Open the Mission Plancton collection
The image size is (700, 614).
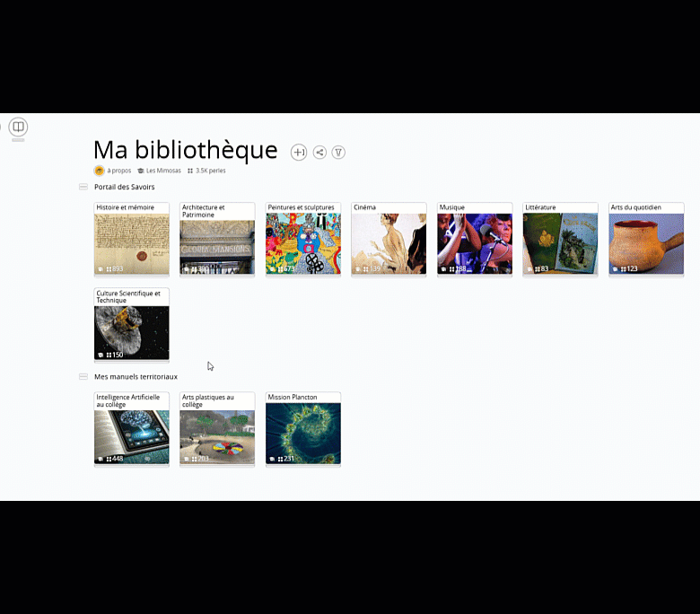point(303,429)
